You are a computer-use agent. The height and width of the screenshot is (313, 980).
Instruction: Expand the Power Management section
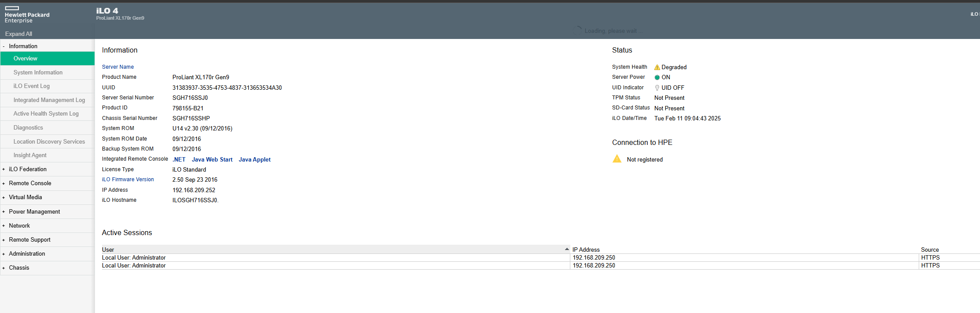coord(4,212)
